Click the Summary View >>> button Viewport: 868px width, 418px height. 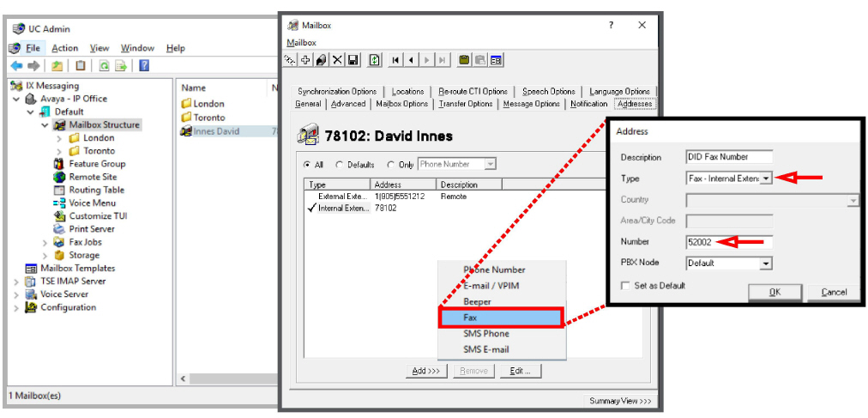(620, 401)
